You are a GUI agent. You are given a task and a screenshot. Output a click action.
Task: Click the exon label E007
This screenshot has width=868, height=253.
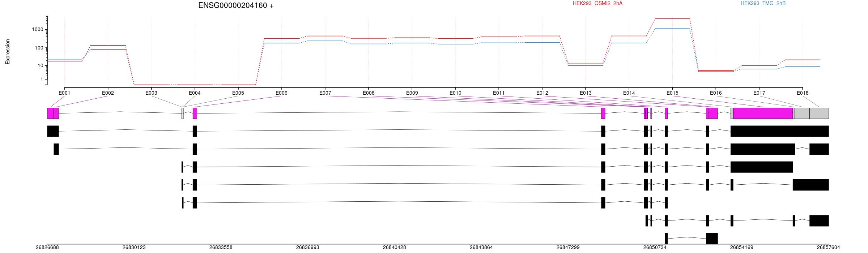point(325,93)
